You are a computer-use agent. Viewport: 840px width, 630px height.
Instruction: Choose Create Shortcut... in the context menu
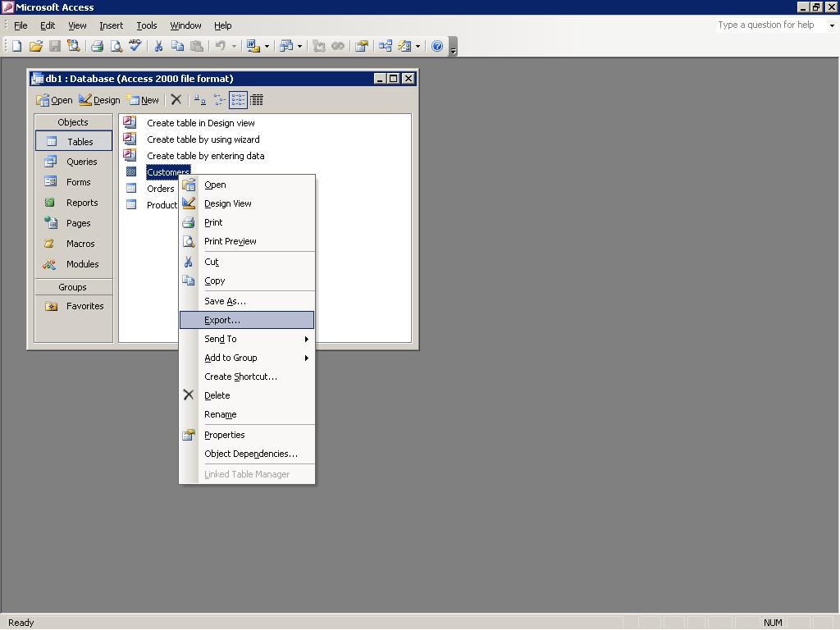point(247,377)
